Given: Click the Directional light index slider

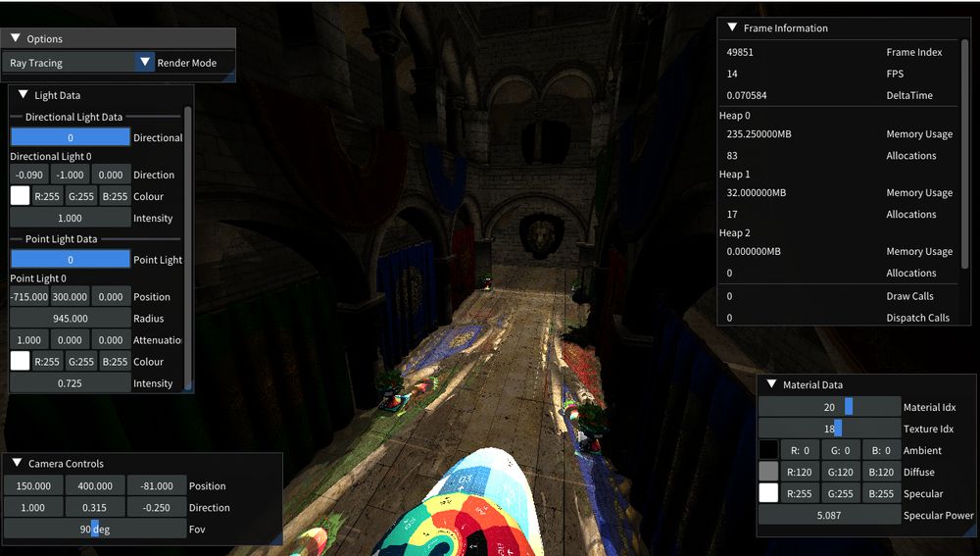Looking at the screenshot, I should (x=70, y=137).
